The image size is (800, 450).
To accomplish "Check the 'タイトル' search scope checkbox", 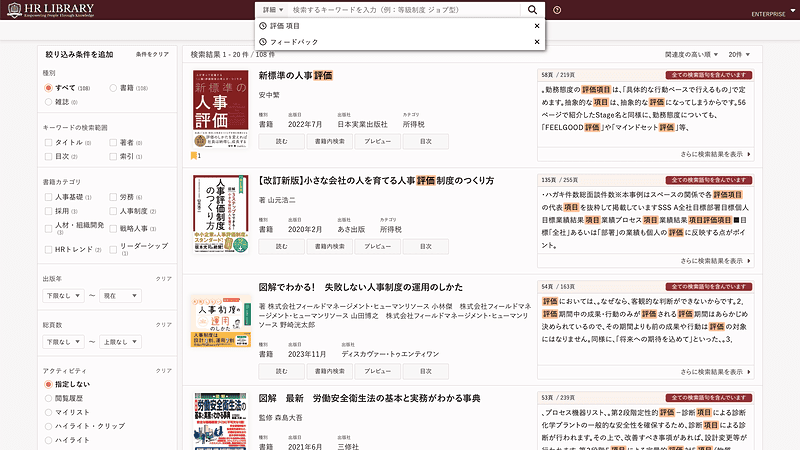I will 48,143.
